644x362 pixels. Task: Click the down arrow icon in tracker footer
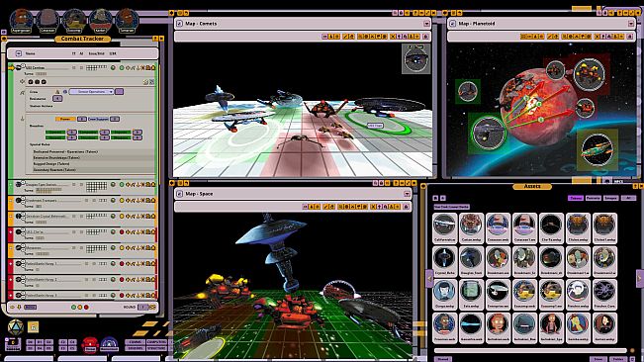point(19,307)
